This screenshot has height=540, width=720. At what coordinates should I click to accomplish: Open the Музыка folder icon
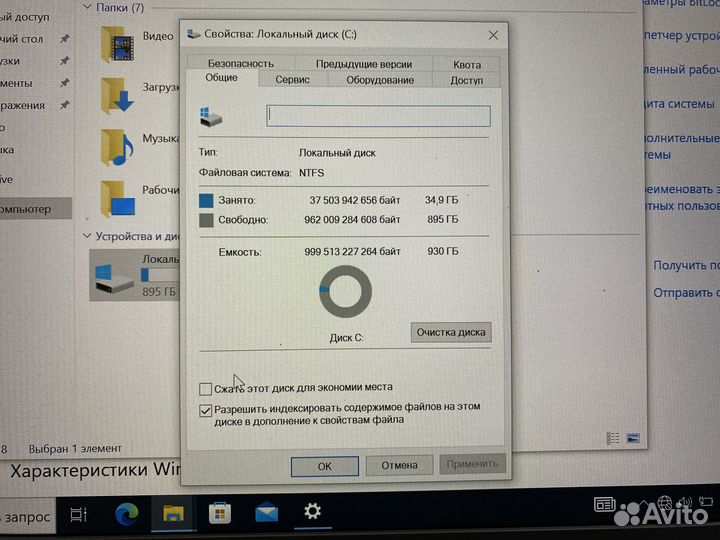[117, 147]
